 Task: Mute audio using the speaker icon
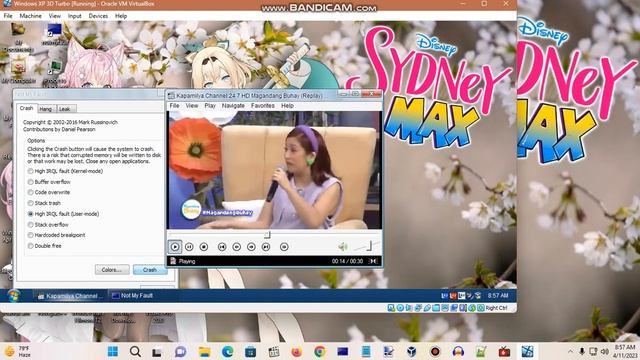(342, 247)
